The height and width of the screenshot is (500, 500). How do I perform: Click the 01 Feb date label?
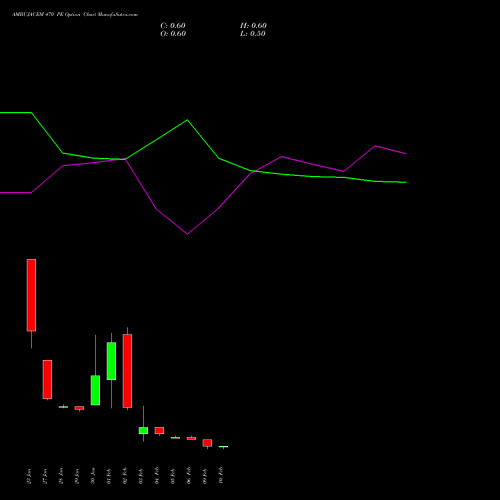[x=109, y=476]
